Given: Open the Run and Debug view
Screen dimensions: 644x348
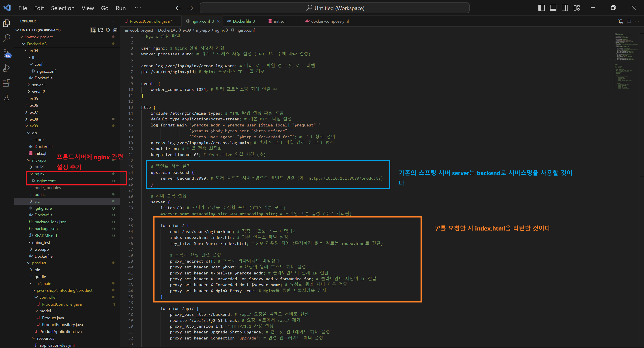Looking at the screenshot, I should point(6,68).
